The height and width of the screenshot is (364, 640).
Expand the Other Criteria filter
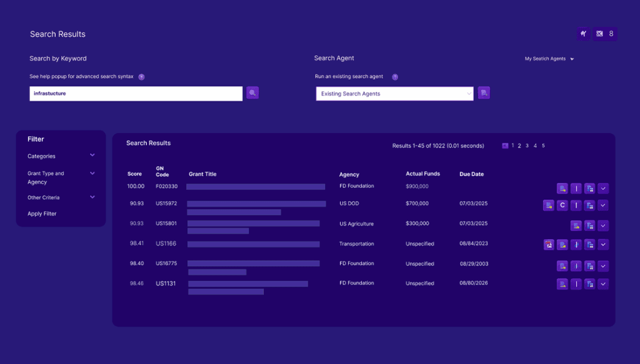[92, 197]
